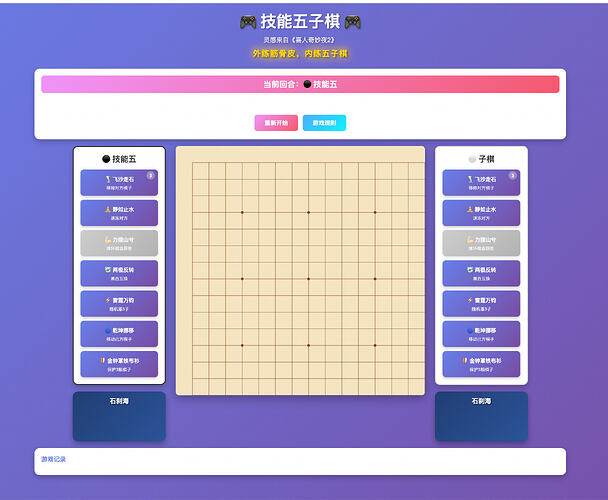Place a stone on the board's center star point
The image size is (608, 500).
click(x=308, y=279)
